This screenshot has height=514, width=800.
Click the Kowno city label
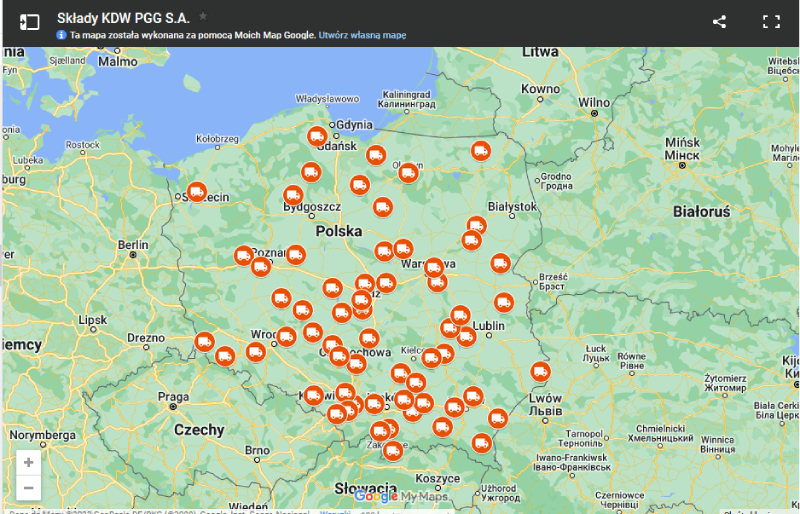540,88
